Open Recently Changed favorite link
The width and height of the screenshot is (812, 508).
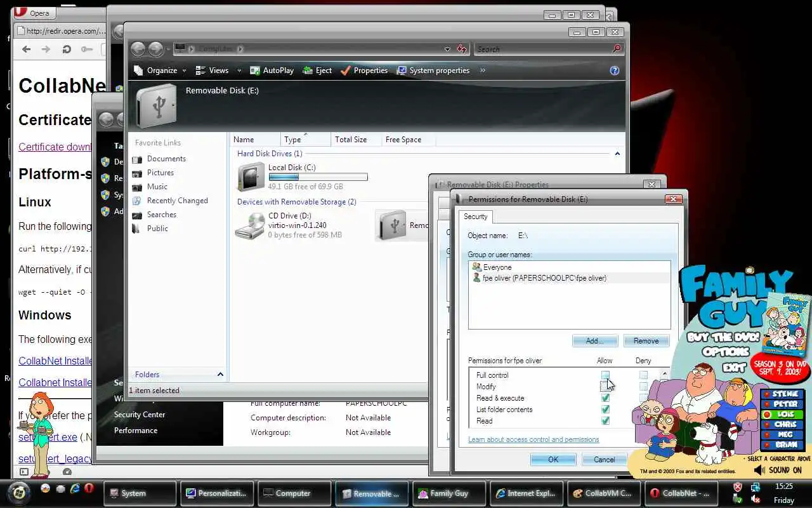coord(177,201)
